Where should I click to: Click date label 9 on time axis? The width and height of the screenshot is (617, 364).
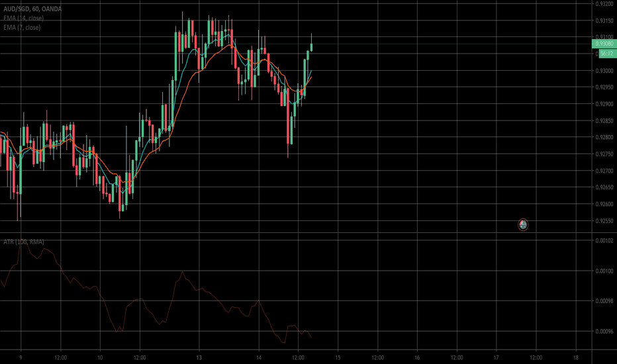[x=21, y=355]
